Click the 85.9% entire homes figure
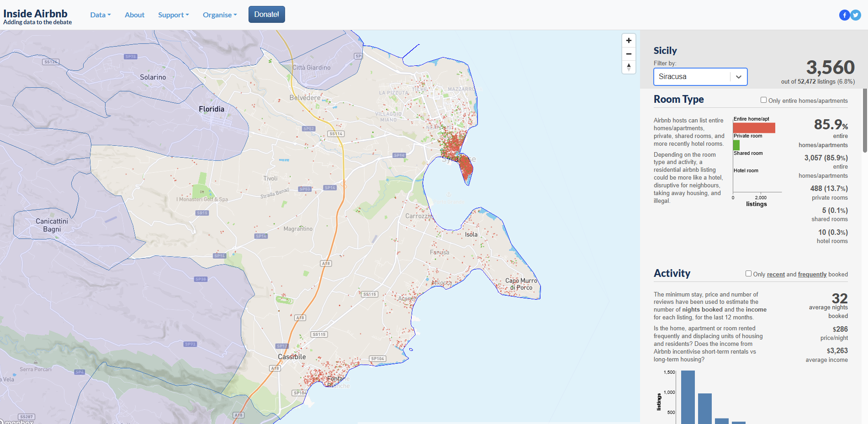 point(831,125)
